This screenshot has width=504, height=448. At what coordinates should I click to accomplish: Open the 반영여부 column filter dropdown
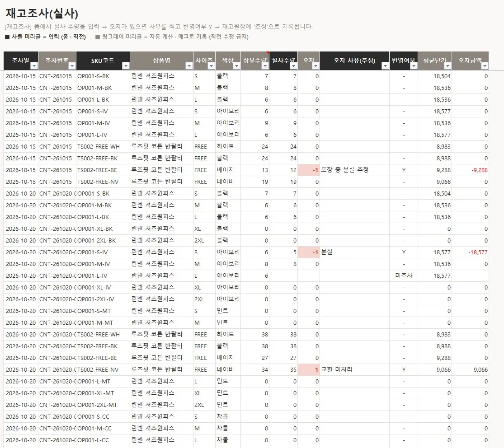tap(414, 66)
